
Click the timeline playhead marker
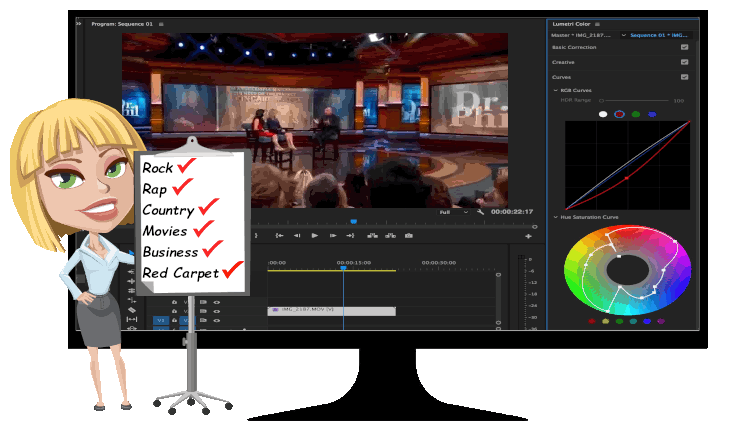coord(343,268)
